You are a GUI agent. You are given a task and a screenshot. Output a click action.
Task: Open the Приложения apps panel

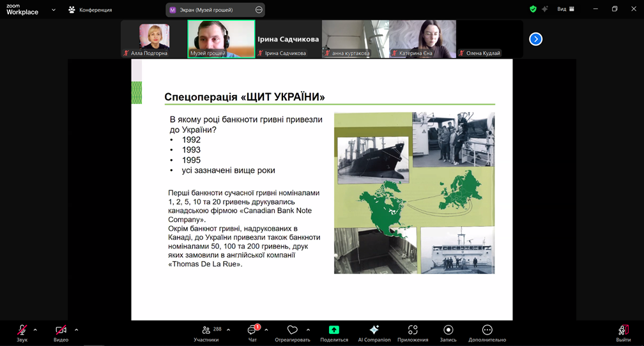click(413, 333)
